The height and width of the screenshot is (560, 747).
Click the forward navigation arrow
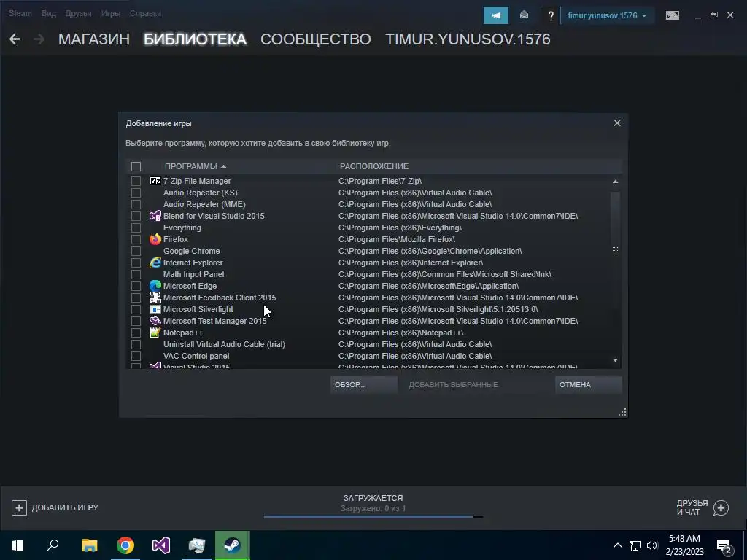39,39
